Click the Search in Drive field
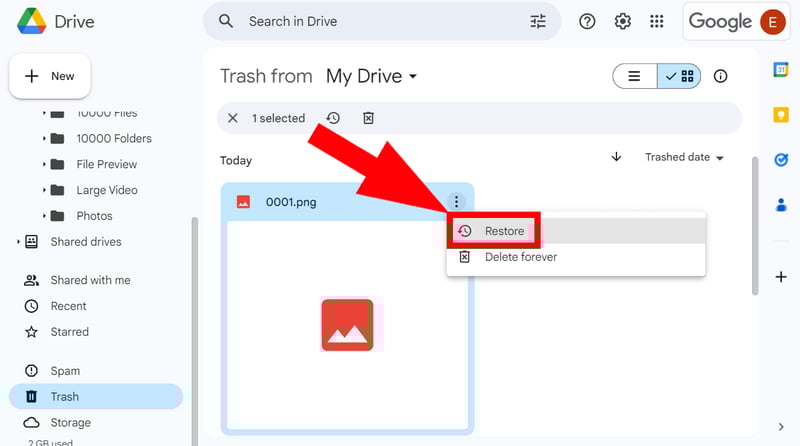 pos(383,21)
